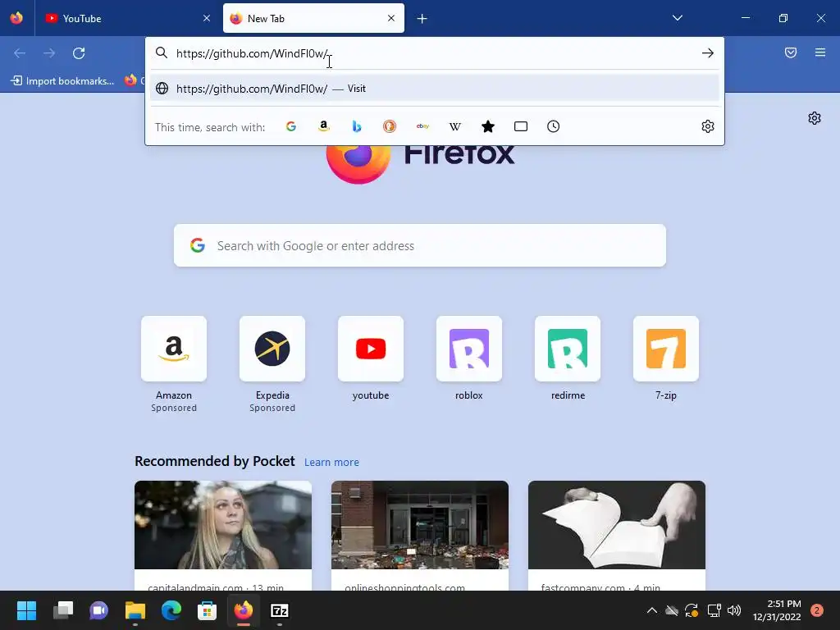This screenshot has width=840, height=630.
Task: Search this time with eBay icon
Action: click(x=422, y=126)
